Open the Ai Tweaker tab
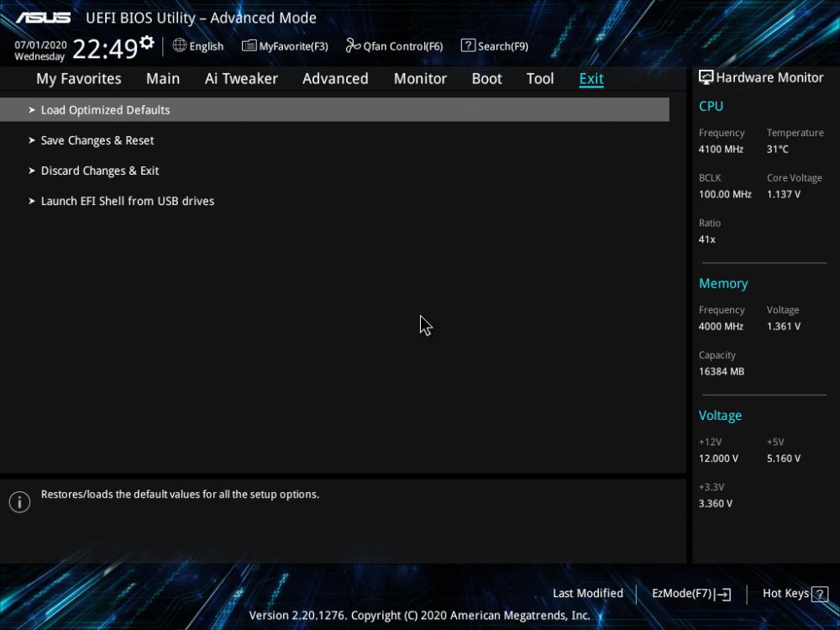This screenshot has height=630, width=840. 241,79
